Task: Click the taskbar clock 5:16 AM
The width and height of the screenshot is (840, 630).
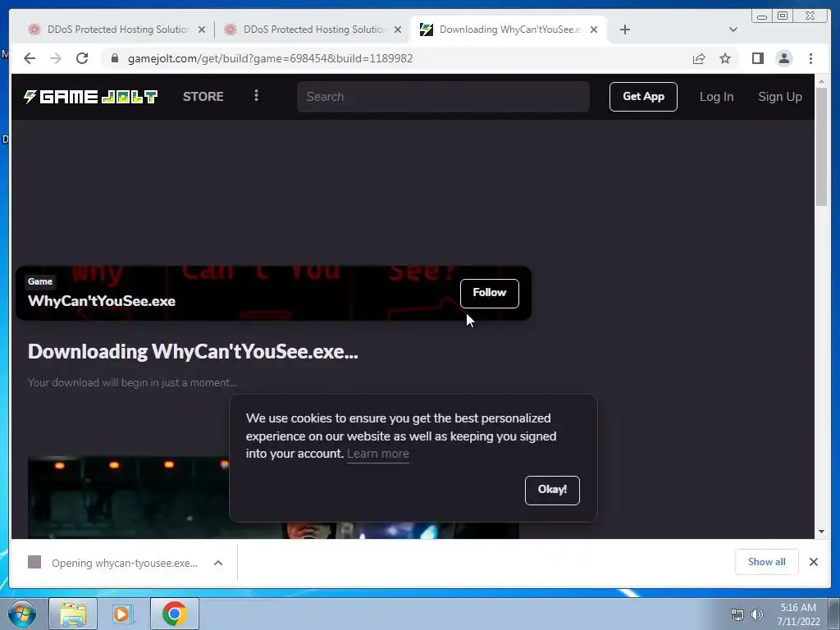Action: pyautogui.click(x=798, y=608)
